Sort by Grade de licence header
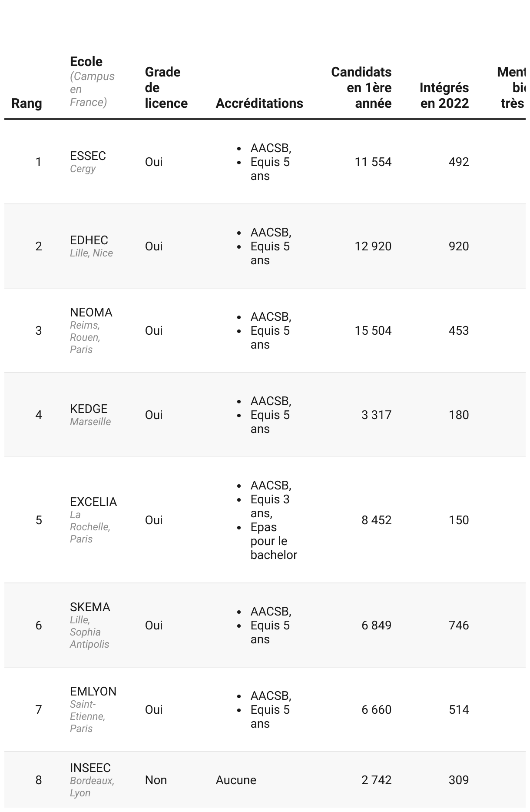Screen dimensions: 530x812 [x=166, y=88]
